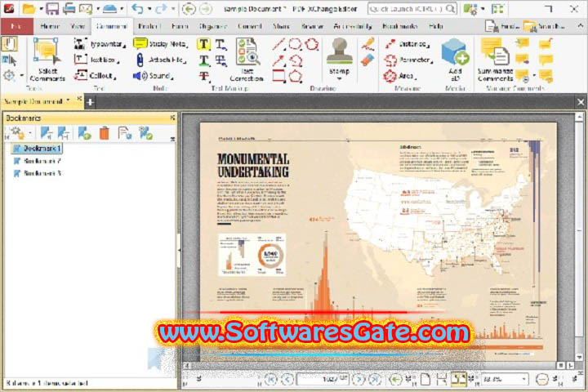The width and height of the screenshot is (588, 392).
Task: Save the document with the floppy icon
Action: [52, 8]
